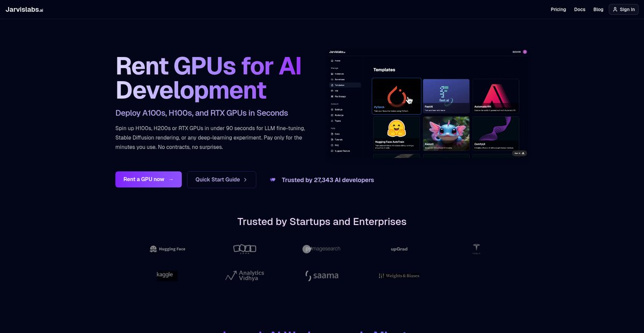The height and width of the screenshot is (333, 644).
Task: Click the purple heart icon beside Trusted by
Action: [x=273, y=180]
